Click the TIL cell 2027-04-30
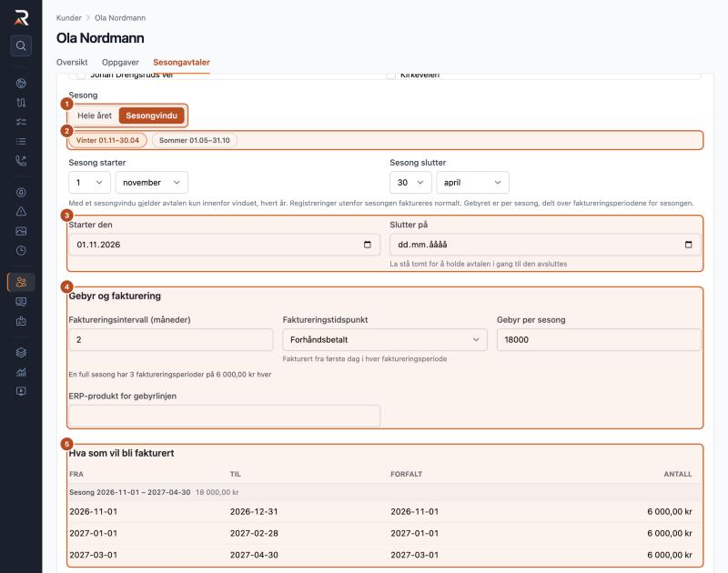The height and width of the screenshot is (573, 728). pos(254,555)
